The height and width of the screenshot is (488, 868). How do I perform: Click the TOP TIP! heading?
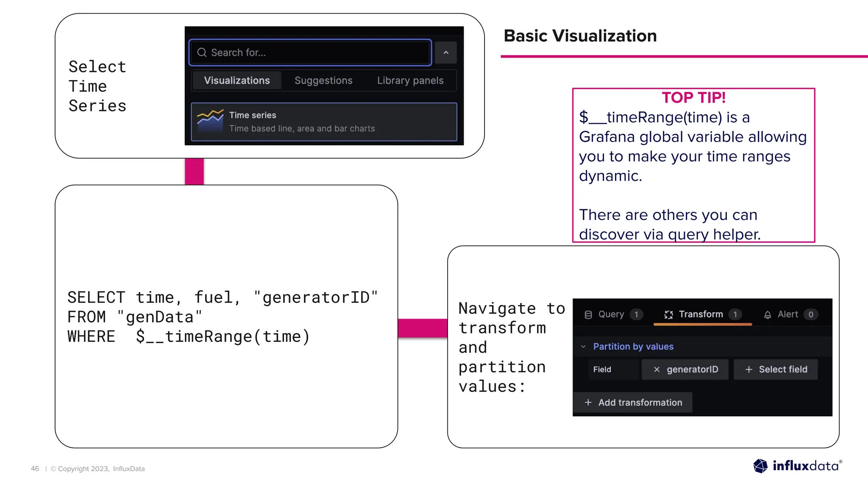(694, 98)
